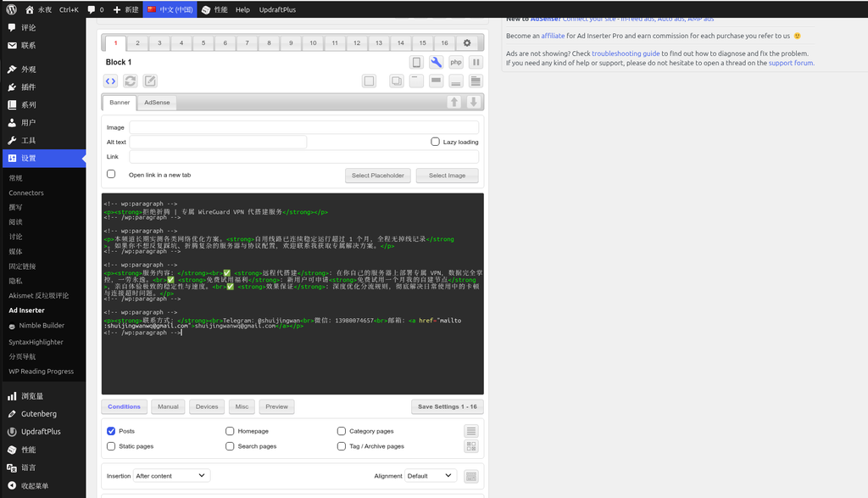868x498 pixels.
Task: Click the bottom bar layout icon
Action: (x=455, y=81)
